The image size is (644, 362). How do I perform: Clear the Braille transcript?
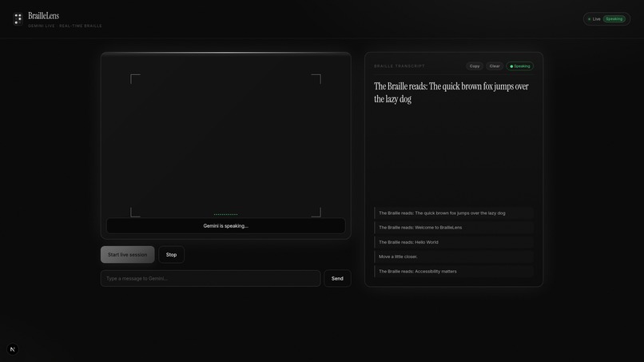(495, 66)
